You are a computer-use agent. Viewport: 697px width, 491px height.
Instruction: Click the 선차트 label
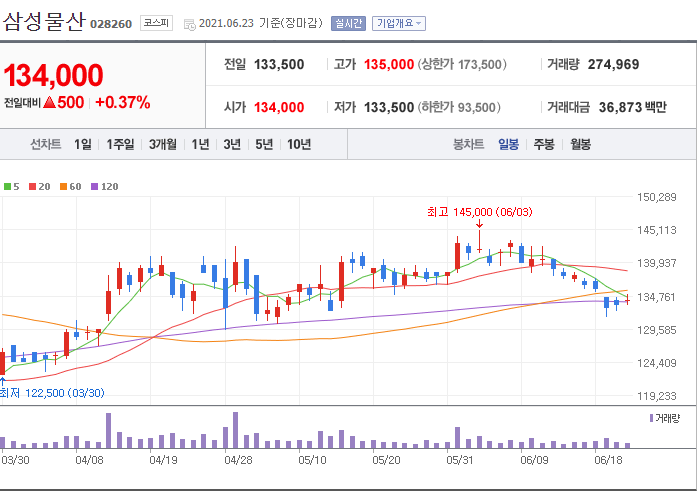pyautogui.click(x=45, y=144)
